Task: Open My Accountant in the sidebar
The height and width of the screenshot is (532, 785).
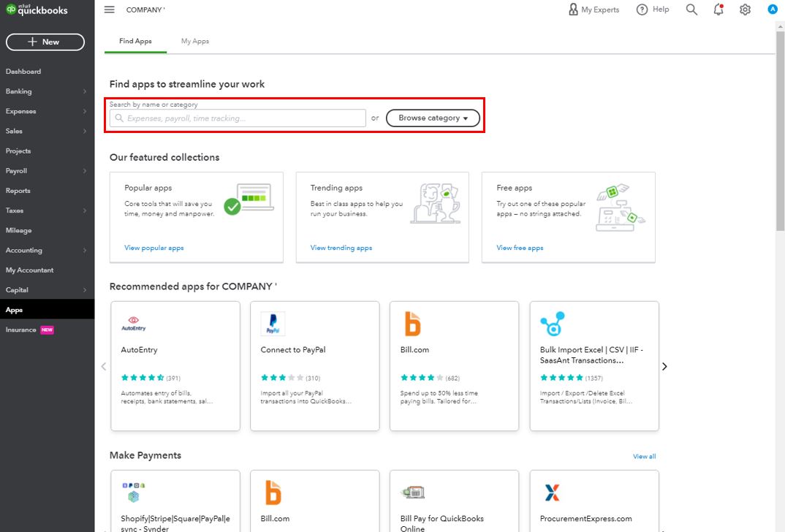Action: tap(29, 270)
